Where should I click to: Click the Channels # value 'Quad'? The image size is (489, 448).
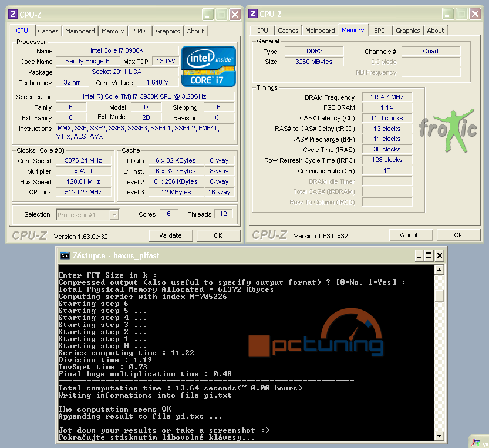[431, 51]
